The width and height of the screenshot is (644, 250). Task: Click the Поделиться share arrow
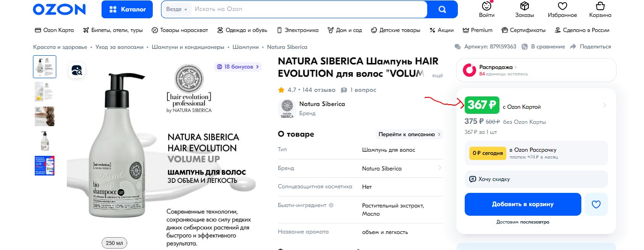(x=574, y=47)
